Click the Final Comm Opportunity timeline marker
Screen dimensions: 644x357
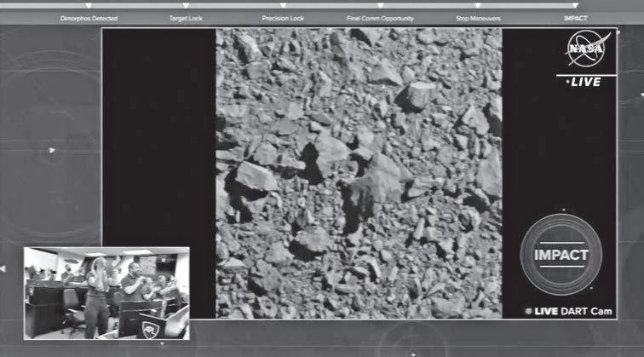[381, 6]
